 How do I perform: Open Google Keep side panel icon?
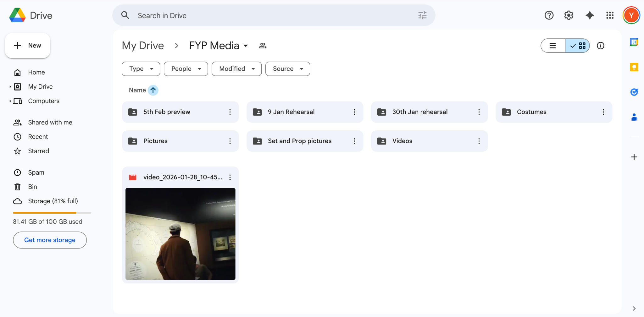(634, 67)
